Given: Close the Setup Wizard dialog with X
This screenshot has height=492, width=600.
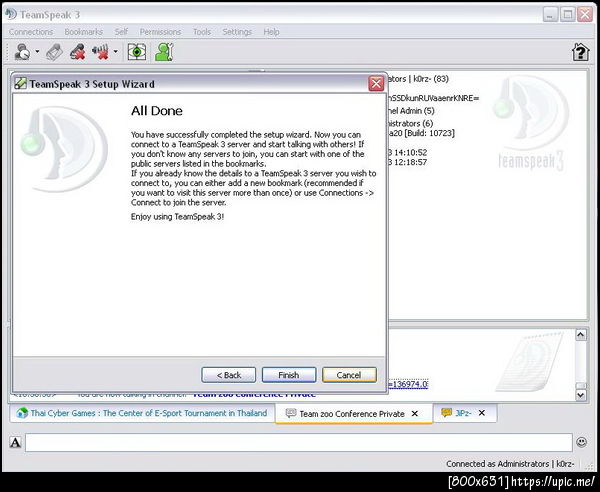Looking at the screenshot, I should (376, 83).
